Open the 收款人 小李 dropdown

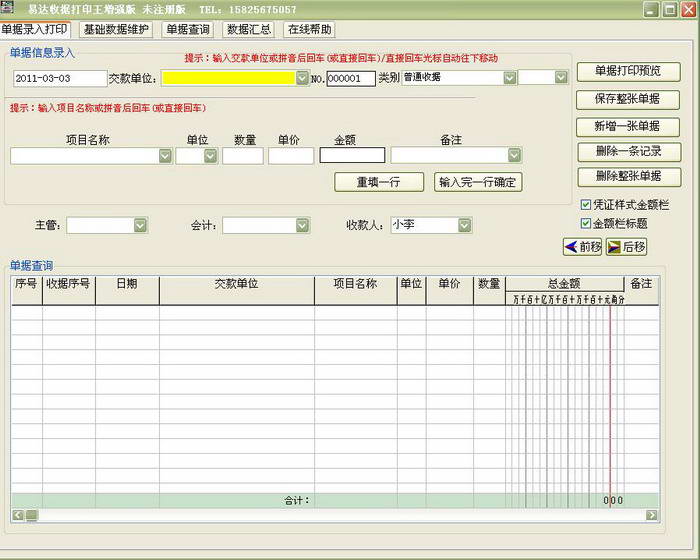(x=464, y=226)
